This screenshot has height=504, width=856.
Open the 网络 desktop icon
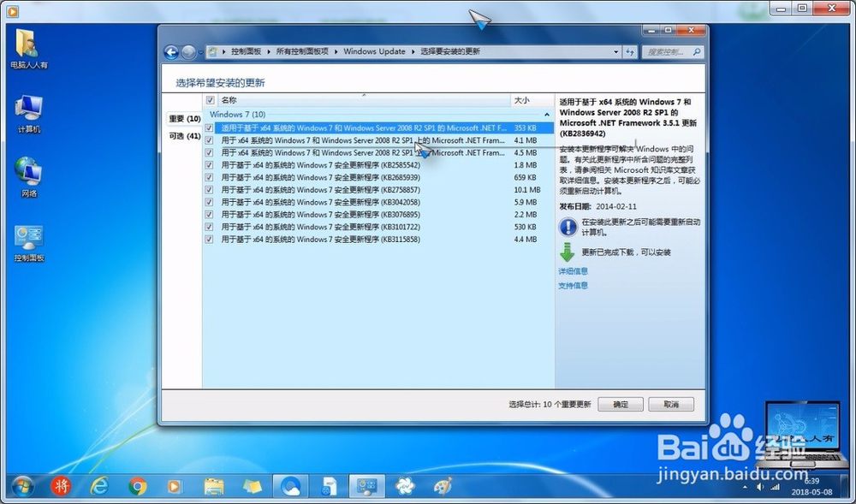[28, 176]
